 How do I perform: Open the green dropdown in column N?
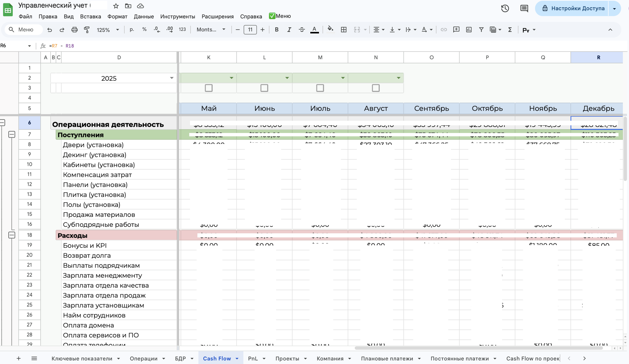(x=398, y=78)
